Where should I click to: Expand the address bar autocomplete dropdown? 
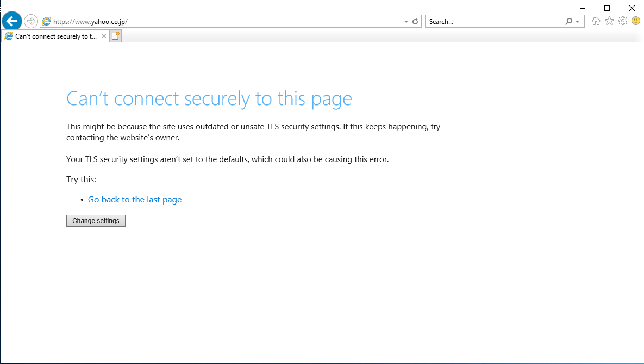406,22
